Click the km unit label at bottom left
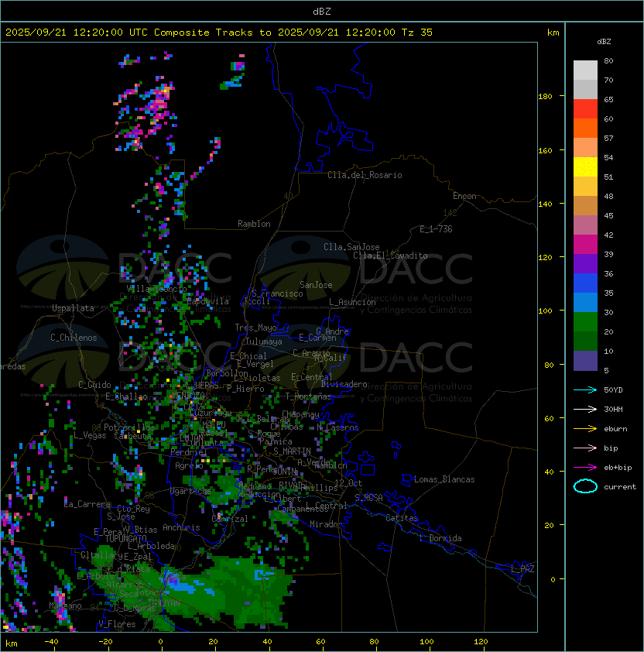The width and height of the screenshot is (644, 652). (x=12, y=643)
